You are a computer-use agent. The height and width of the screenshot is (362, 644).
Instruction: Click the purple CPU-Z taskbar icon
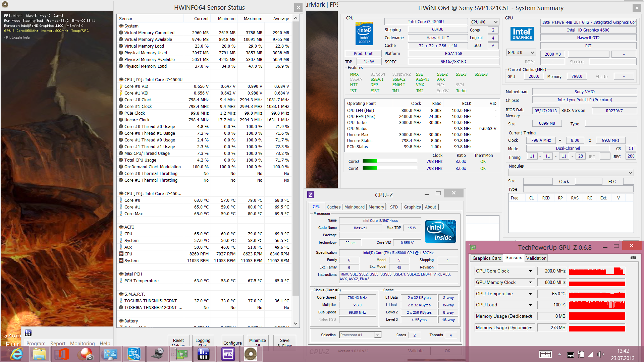click(228, 354)
